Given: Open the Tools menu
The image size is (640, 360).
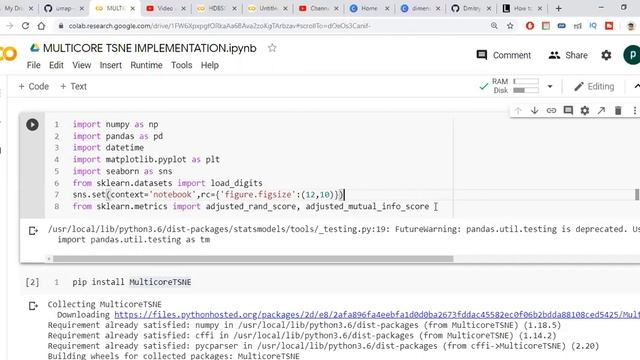Looking at the screenshot, I should [182, 65].
